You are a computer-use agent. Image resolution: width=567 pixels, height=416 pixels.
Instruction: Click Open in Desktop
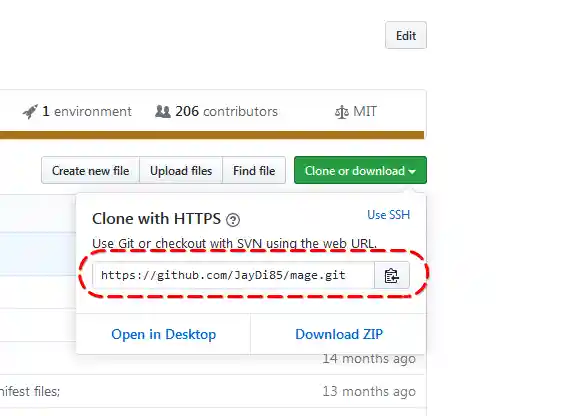[163, 334]
